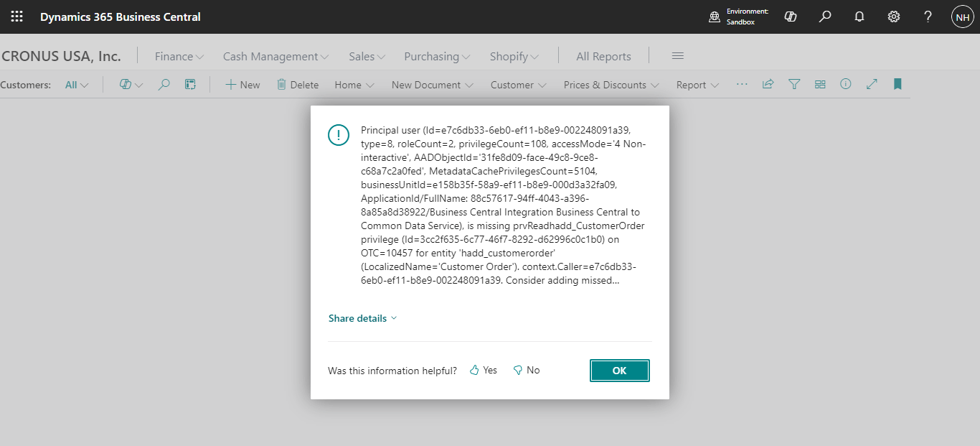The width and height of the screenshot is (980, 446).
Task: Open the NH user account avatar
Action: 962,17
